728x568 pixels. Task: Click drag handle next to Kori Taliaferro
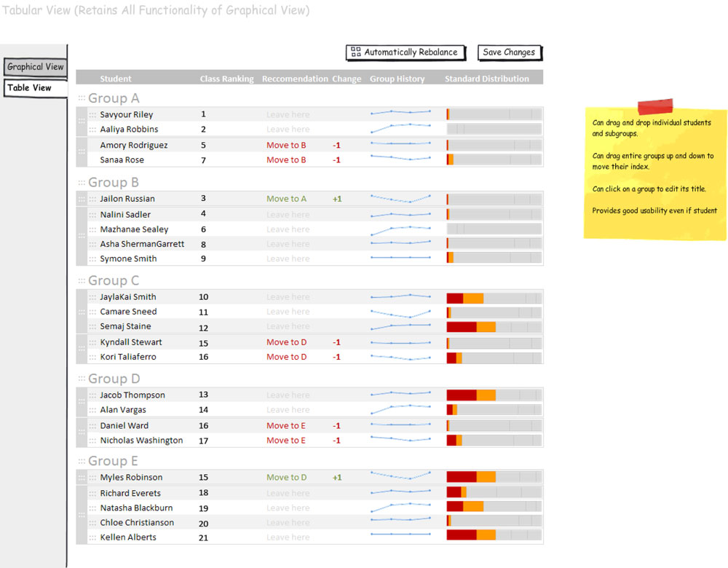92,358
